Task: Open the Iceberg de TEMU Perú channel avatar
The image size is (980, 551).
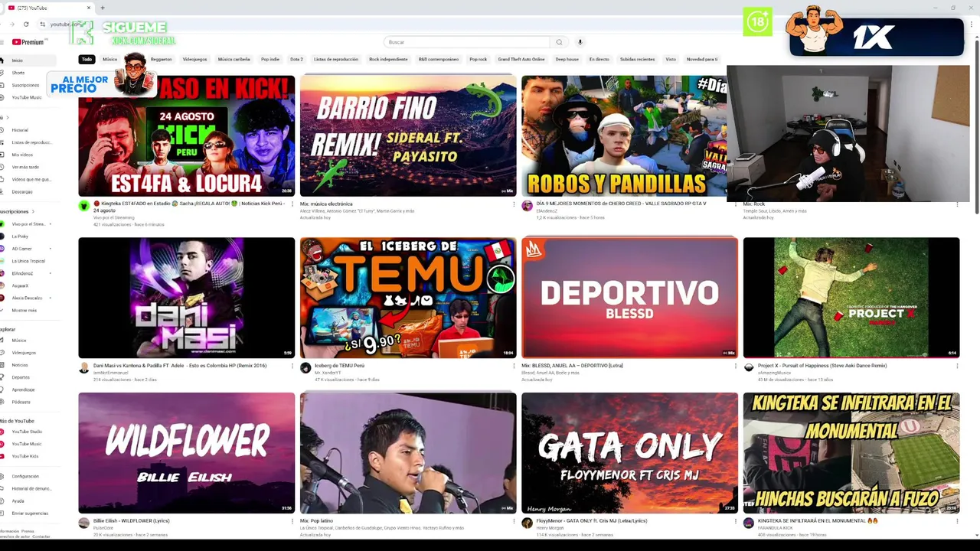Action: [x=305, y=368]
